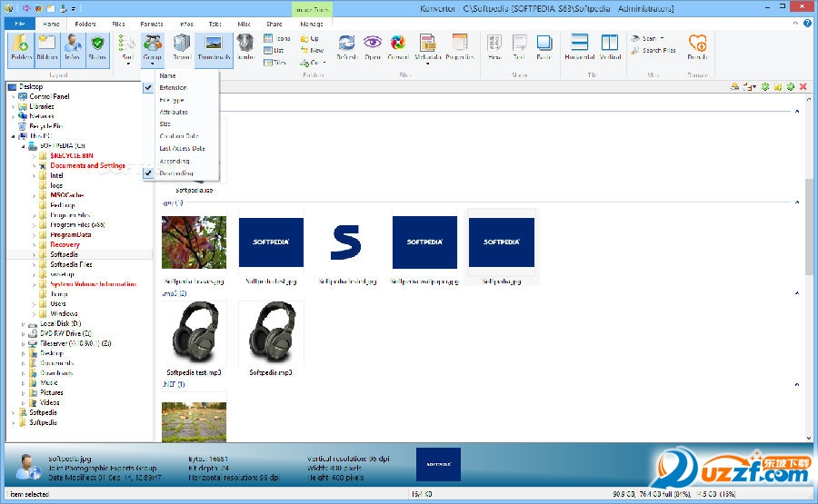Open the tree layout dropdown icon in panel toolbar
This screenshot has height=504, width=818.
[x=750, y=86]
